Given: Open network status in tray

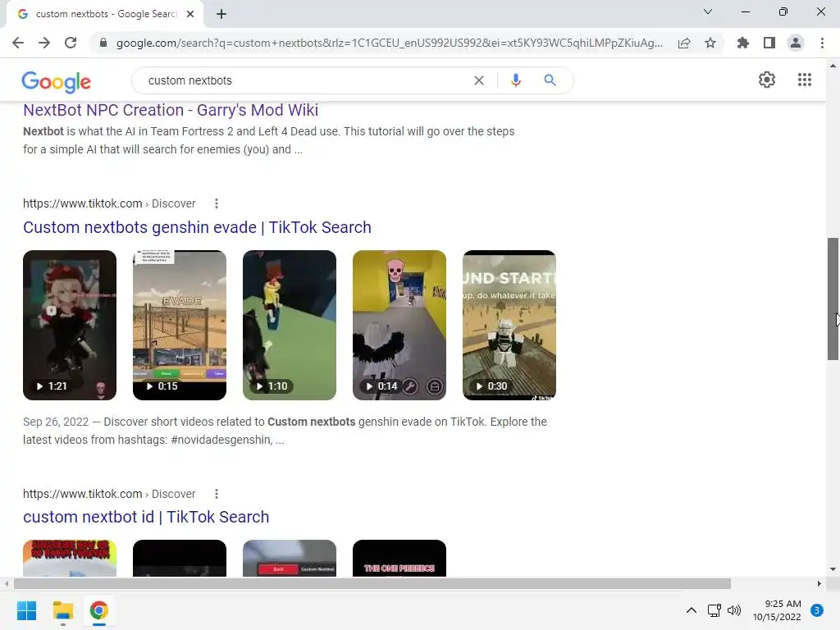Looking at the screenshot, I should 714,610.
